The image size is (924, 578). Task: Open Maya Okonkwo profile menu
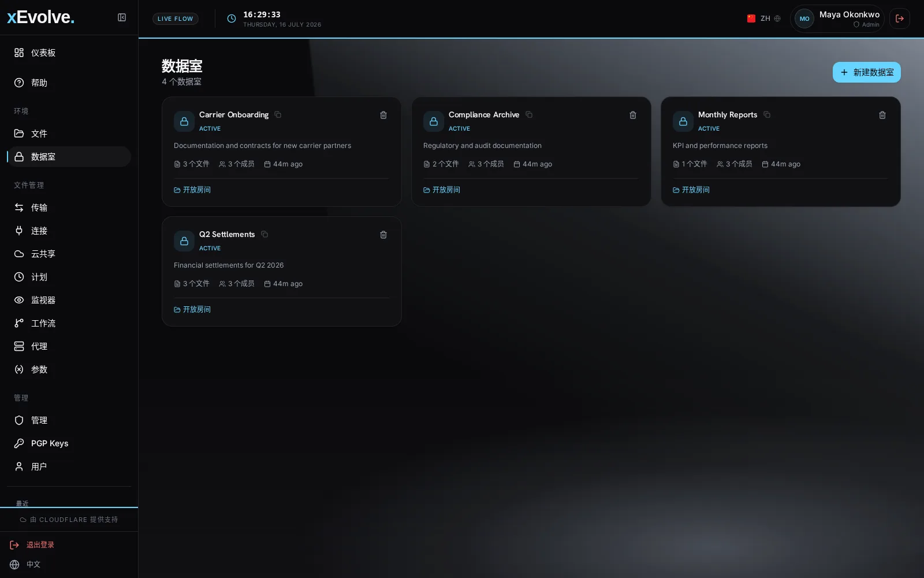(837, 18)
